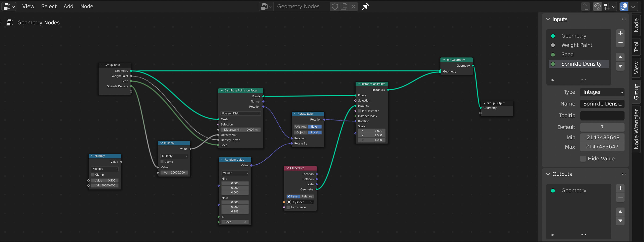Screen dimensions: 644x242
Task: Open the Add menu
Action: (68, 7)
